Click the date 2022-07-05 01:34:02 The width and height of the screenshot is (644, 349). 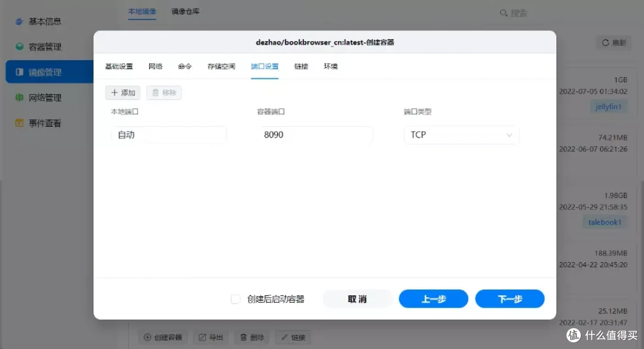pos(593,91)
